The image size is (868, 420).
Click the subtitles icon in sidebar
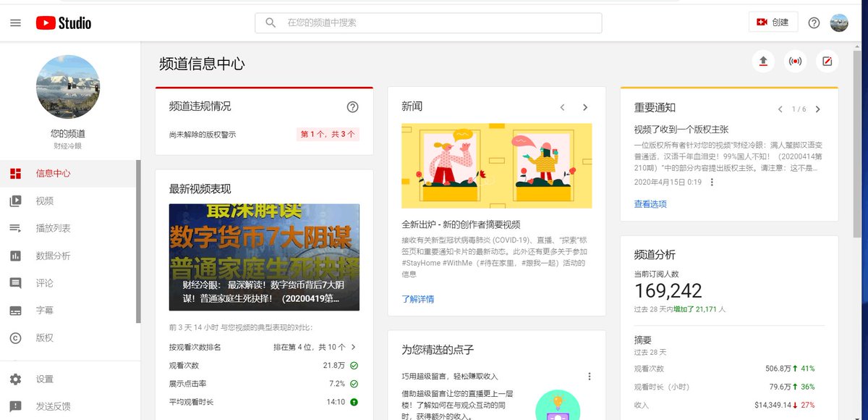point(15,311)
